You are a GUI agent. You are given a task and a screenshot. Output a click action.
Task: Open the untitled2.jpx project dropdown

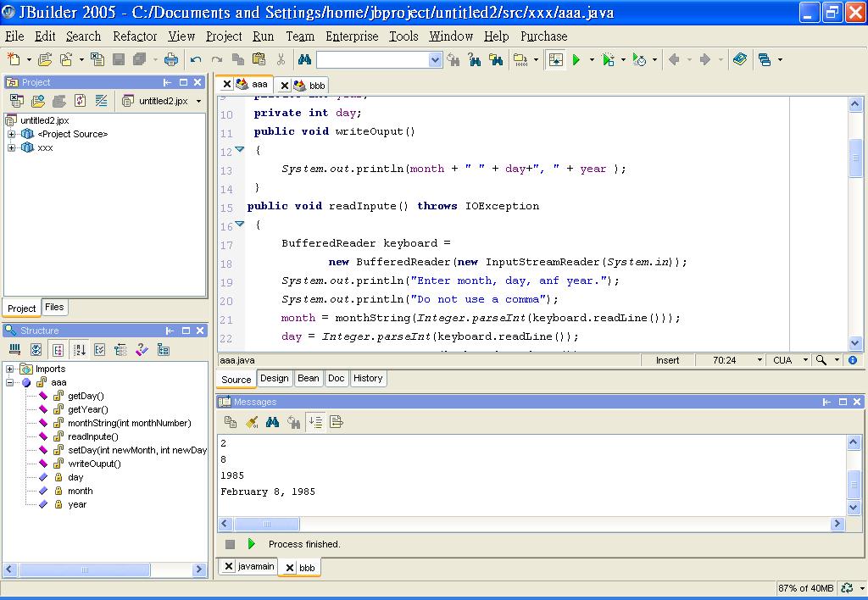coord(198,102)
